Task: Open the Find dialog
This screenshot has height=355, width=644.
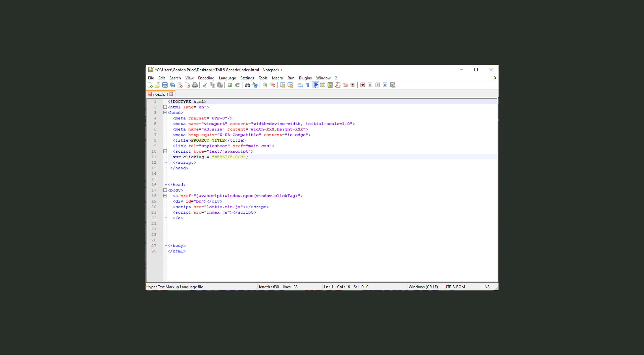Action: pyautogui.click(x=248, y=85)
